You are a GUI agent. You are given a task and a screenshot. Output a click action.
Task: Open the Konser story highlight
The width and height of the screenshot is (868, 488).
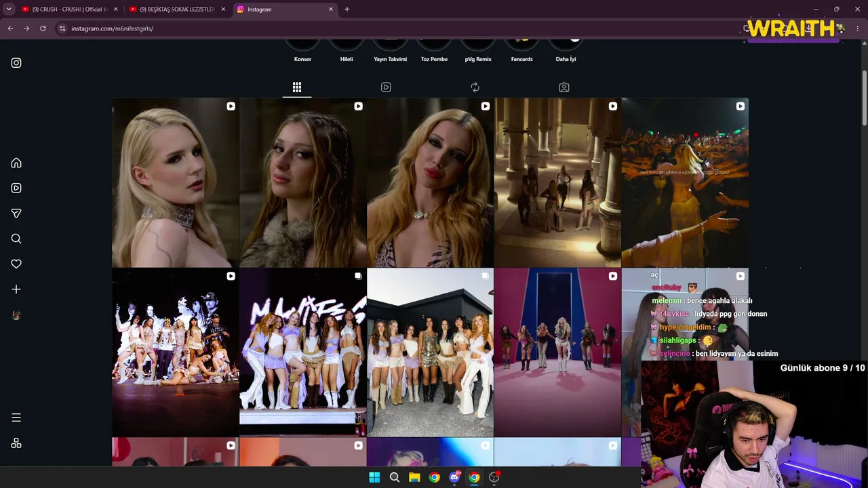pyautogui.click(x=302, y=52)
